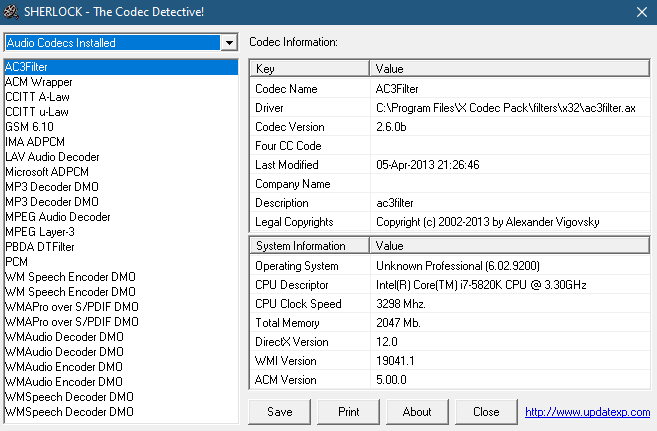Click CPU Descriptor value Intel Core i7-5820K
This screenshot has height=431, width=657.
(481, 285)
